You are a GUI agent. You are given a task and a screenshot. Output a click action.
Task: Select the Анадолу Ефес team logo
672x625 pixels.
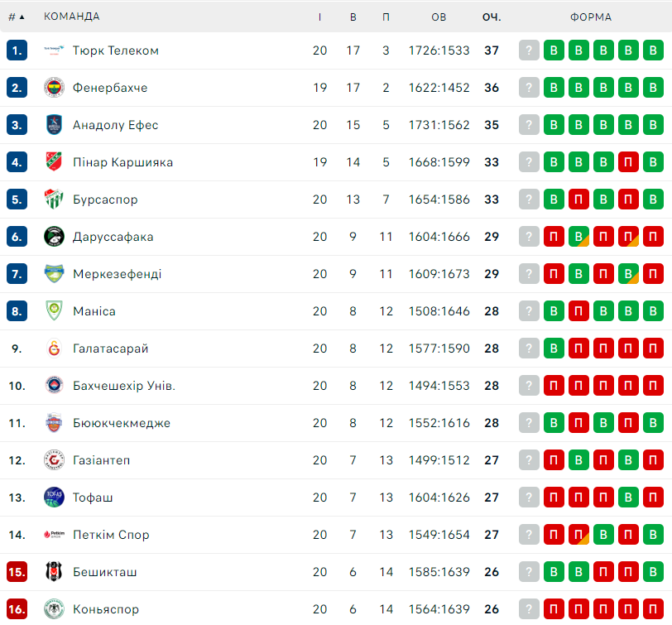(54, 125)
